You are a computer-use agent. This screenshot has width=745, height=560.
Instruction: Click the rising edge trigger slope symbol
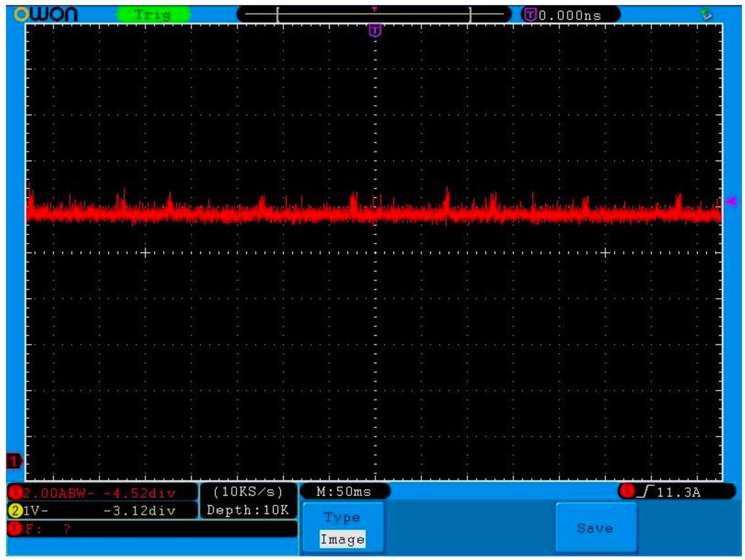[645, 492]
